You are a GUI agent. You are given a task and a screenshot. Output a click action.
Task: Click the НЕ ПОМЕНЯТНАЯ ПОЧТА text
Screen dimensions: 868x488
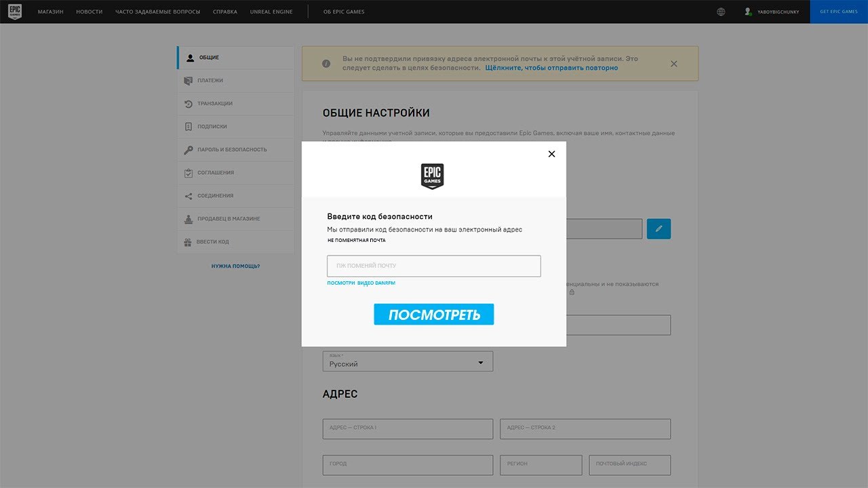[x=357, y=241]
